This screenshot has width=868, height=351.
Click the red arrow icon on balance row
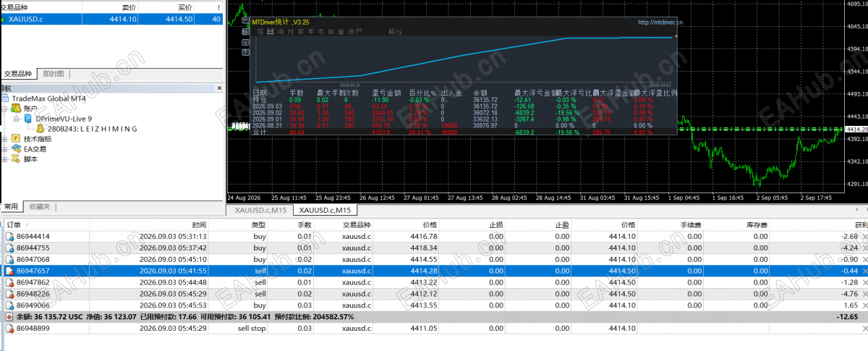click(x=9, y=317)
